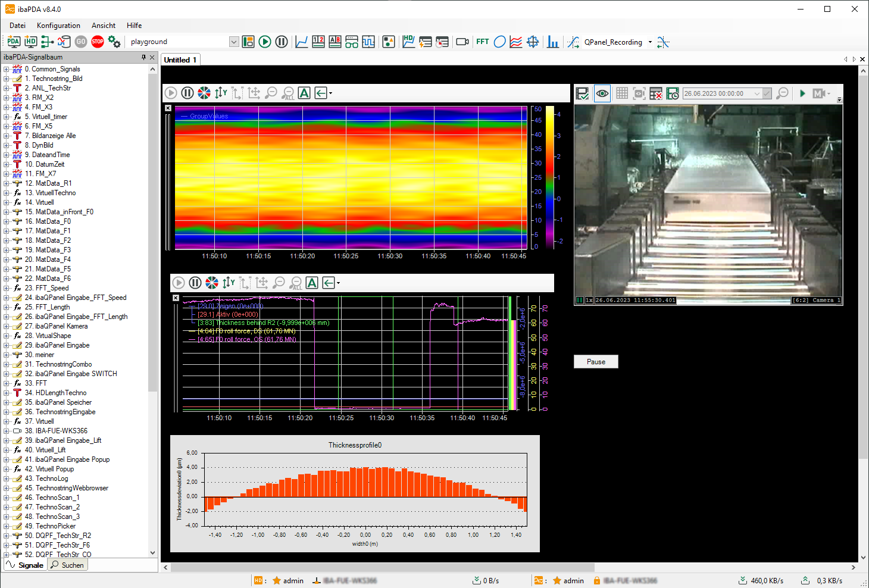Open the playground layout dropdown

pos(234,42)
